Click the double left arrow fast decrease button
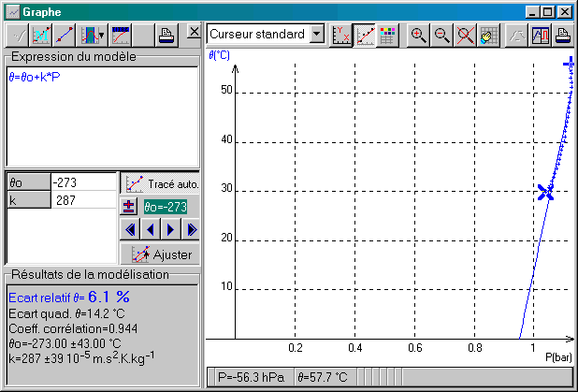Image resolution: width=578 pixels, height=392 pixels. [x=130, y=230]
